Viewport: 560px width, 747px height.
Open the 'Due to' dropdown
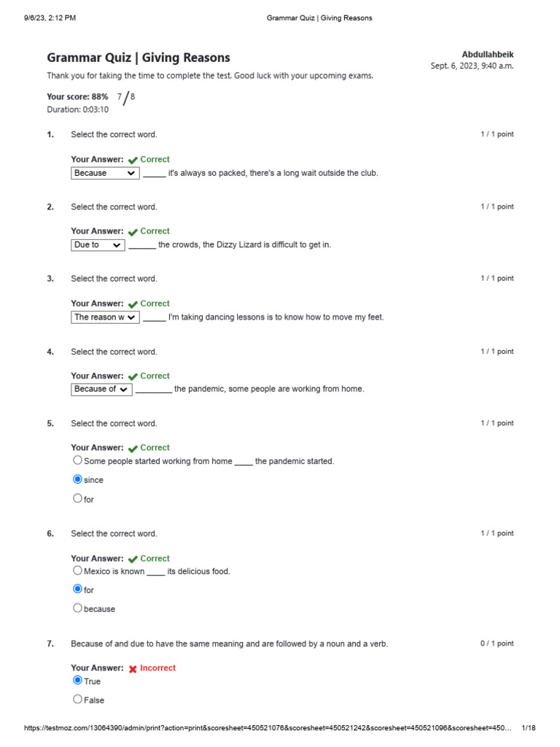(x=98, y=245)
